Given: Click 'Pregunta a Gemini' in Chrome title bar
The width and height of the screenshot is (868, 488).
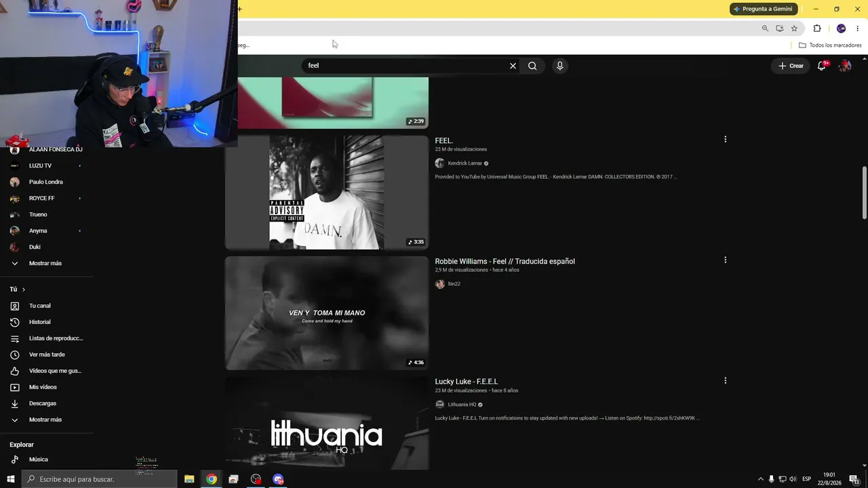Looking at the screenshot, I should [763, 9].
